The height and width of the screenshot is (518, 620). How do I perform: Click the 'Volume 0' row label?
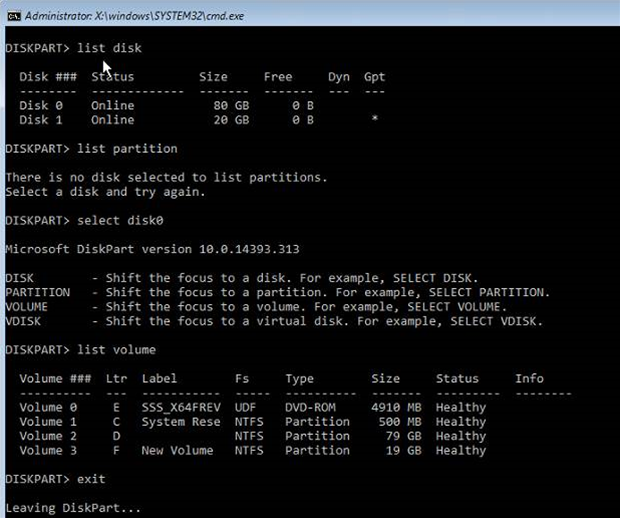tap(48, 407)
